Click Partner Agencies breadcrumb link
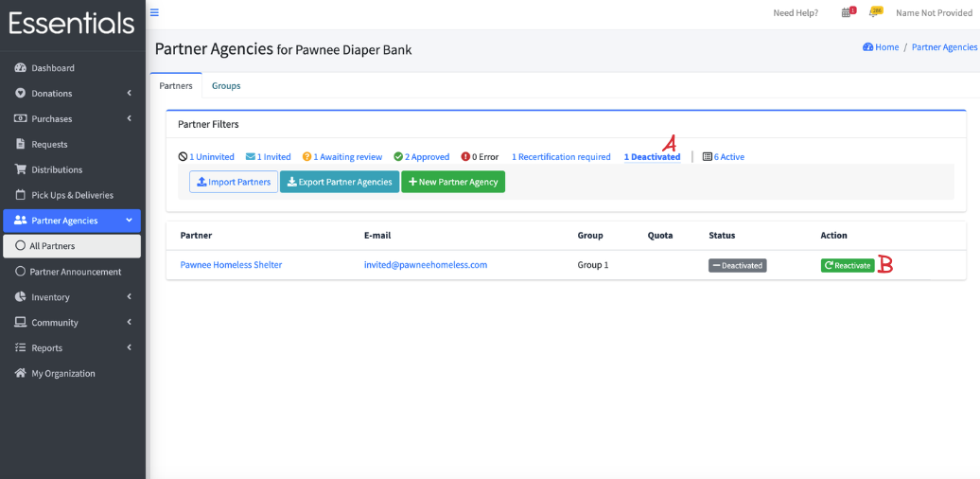 click(944, 47)
